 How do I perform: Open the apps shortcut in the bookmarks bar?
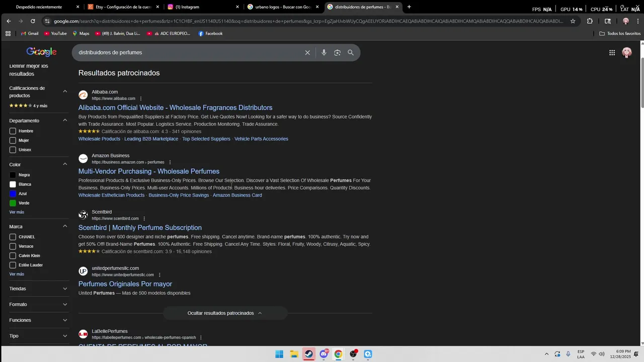pyautogui.click(x=8, y=34)
